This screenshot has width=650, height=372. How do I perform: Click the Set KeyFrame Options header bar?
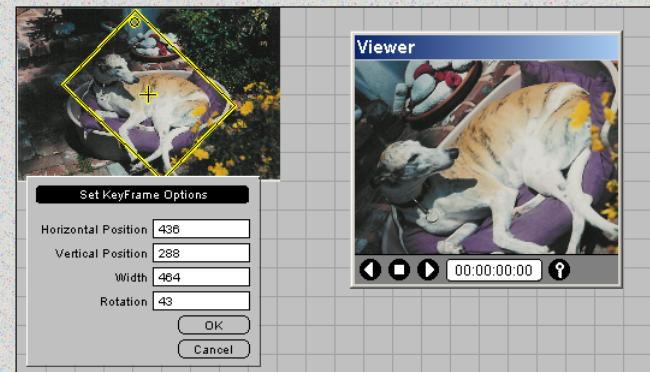[x=143, y=195]
